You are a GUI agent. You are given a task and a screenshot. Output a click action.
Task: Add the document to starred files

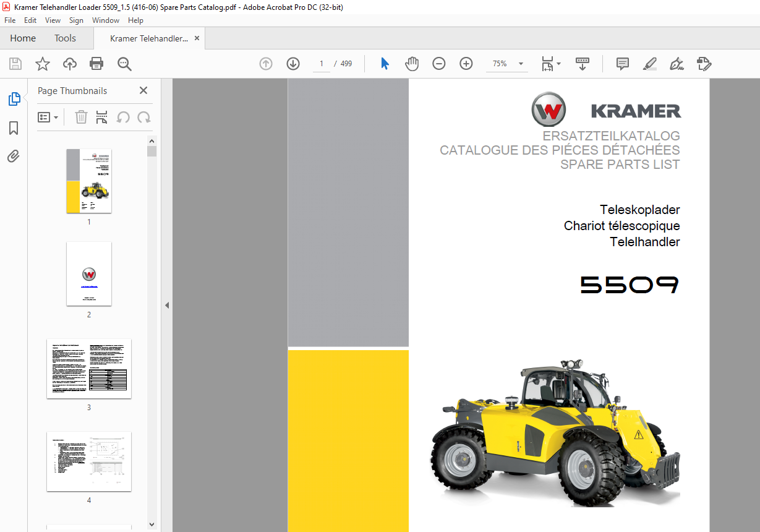43,64
